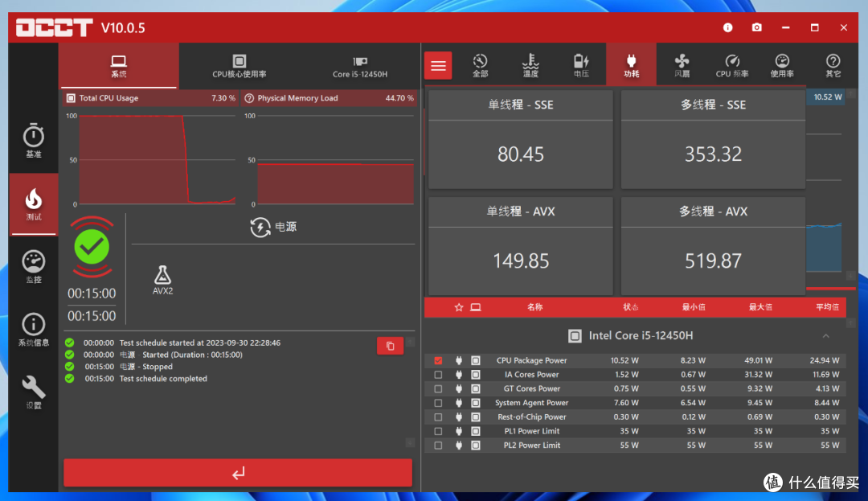Click the sensor table scroll arrow
Image resolution: width=868 pixels, height=501 pixels.
[x=851, y=322]
